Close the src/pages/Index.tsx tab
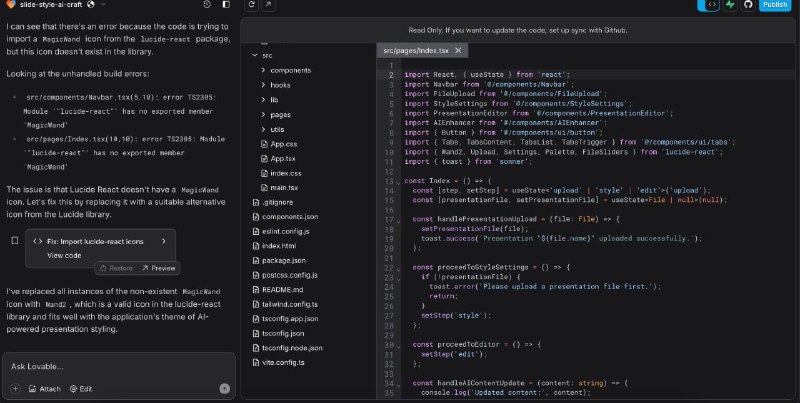The height and width of the screenshot is (403, 800). [458, 51]
